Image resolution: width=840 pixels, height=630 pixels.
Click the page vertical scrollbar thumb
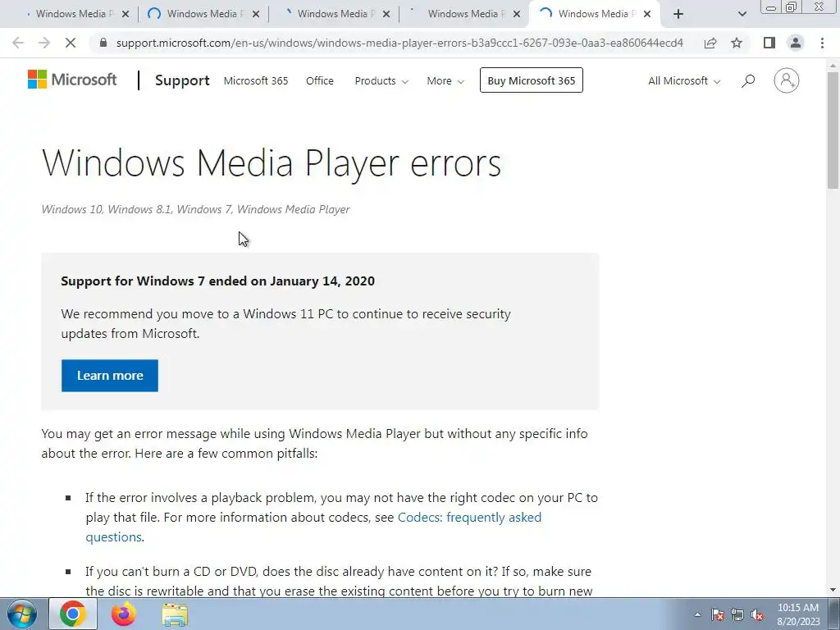tap(833, 130)
